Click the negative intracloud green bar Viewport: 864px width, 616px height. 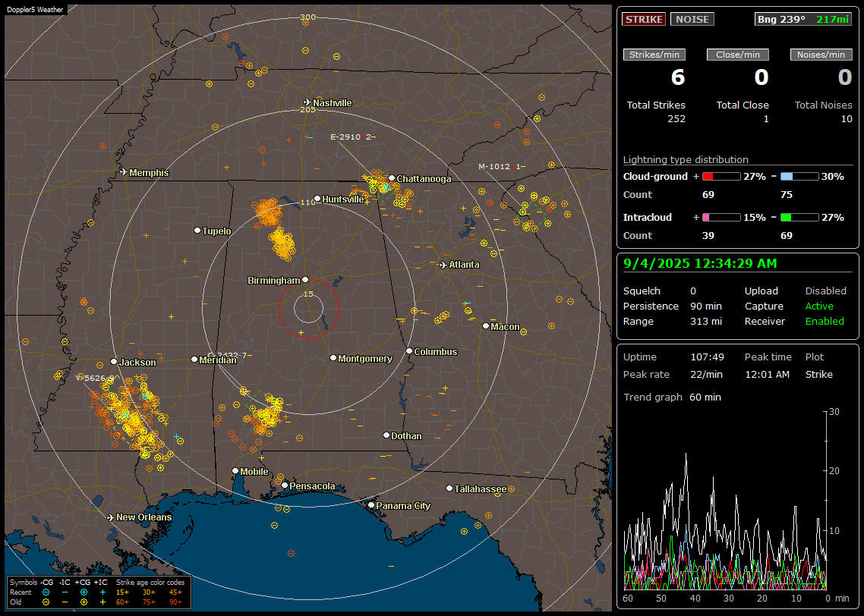pos(799,218)
